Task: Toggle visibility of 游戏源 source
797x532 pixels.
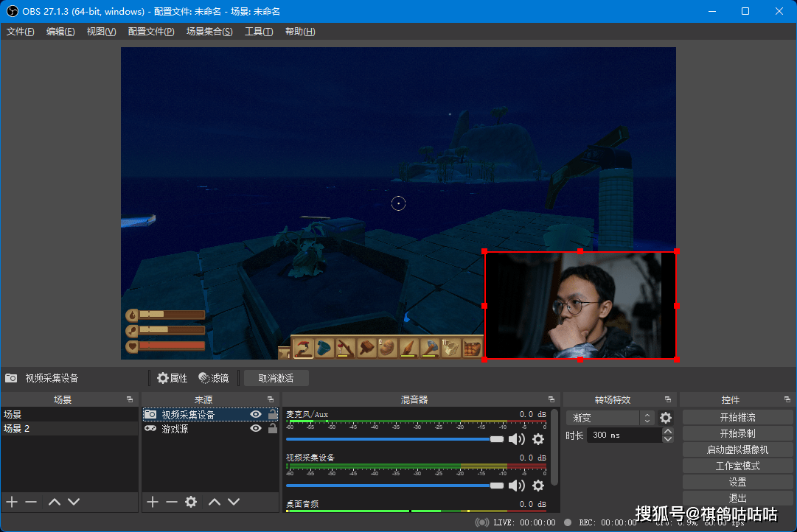Action: [256, 428]
